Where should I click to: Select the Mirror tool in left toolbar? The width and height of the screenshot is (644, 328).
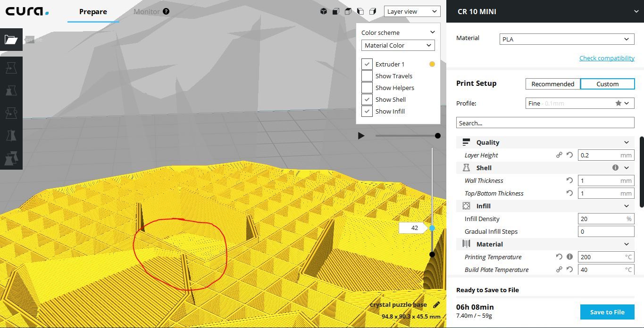pyautogui.click(x=11, y=136)
